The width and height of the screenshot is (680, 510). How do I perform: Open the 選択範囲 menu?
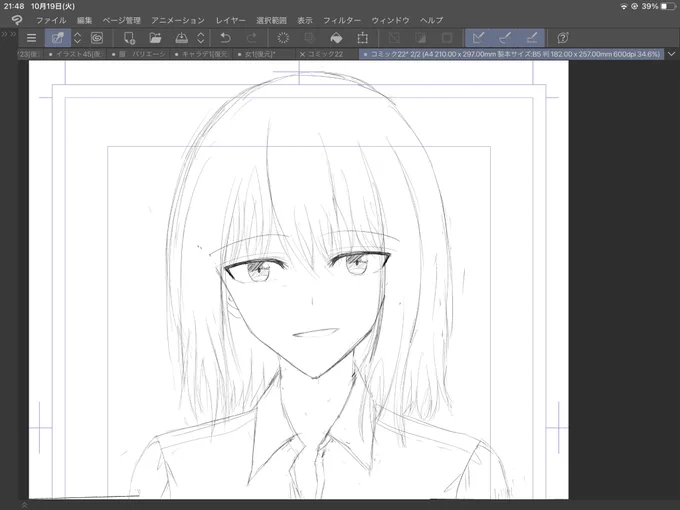tap(271, 20)
